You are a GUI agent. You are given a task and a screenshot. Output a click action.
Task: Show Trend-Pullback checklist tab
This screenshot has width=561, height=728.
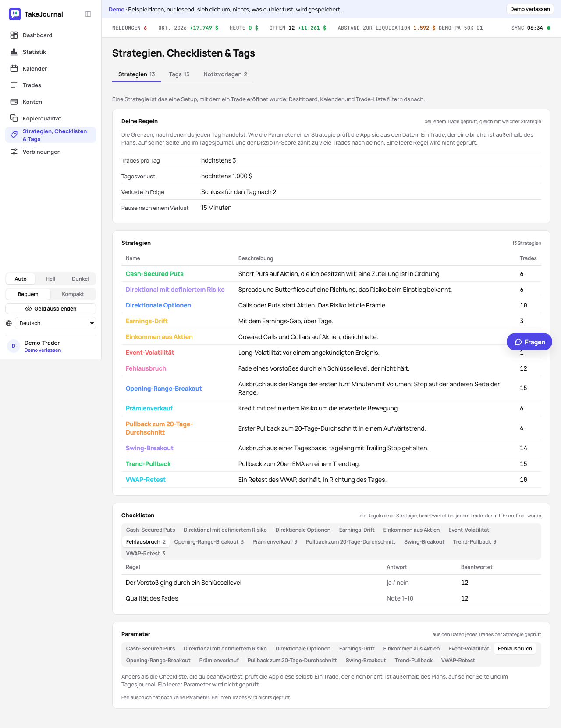(475, 542)
